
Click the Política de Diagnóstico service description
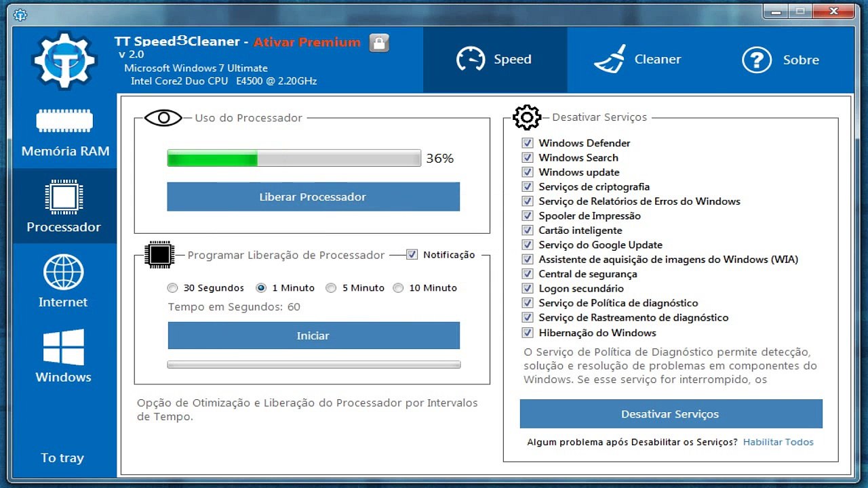click(670, 366)
